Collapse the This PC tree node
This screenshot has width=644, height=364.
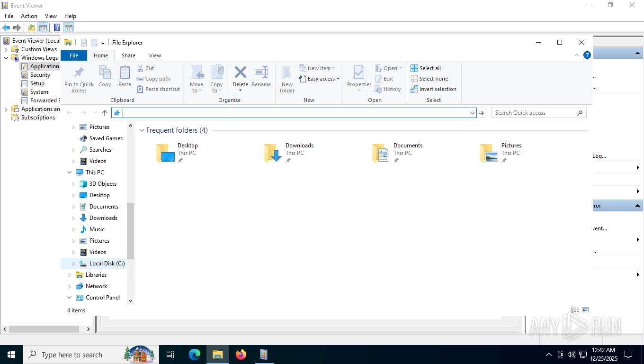point(70,173)
